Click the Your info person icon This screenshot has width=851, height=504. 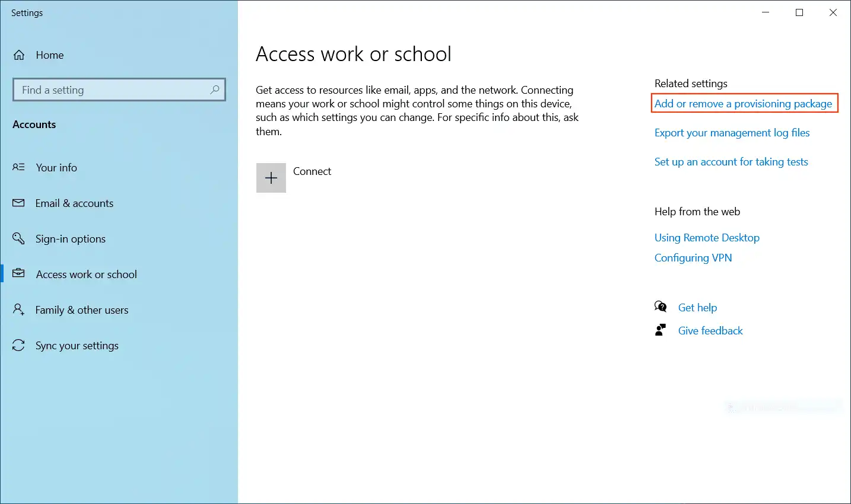tap(19, 167)
